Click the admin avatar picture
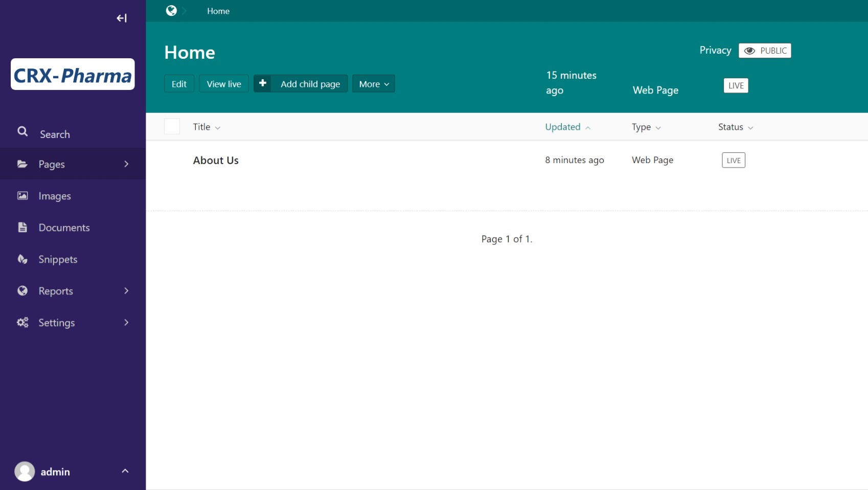 click(x=25, y=471)
